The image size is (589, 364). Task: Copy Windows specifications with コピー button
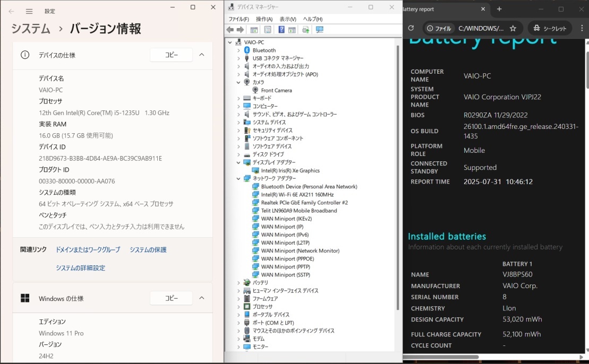(172, 298)
